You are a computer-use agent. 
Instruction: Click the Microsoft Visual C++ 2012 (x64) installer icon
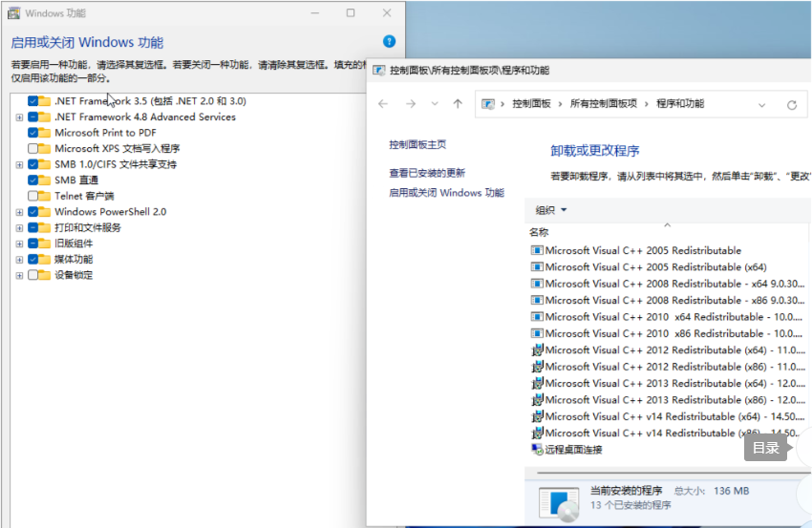[536, 350]
